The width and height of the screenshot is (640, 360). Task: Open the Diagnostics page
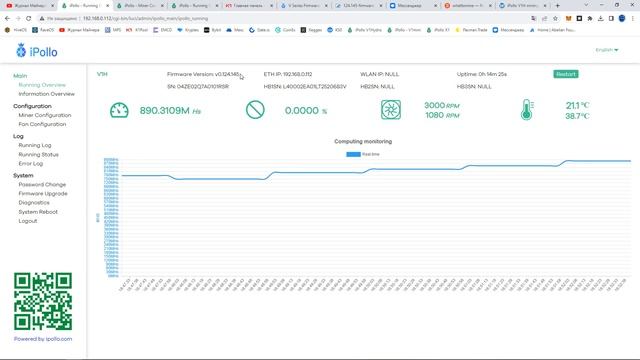(34, 202)
